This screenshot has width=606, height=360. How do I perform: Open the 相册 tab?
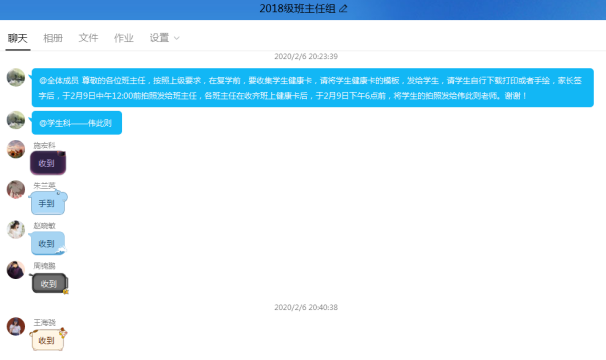[x=53, y=38]
